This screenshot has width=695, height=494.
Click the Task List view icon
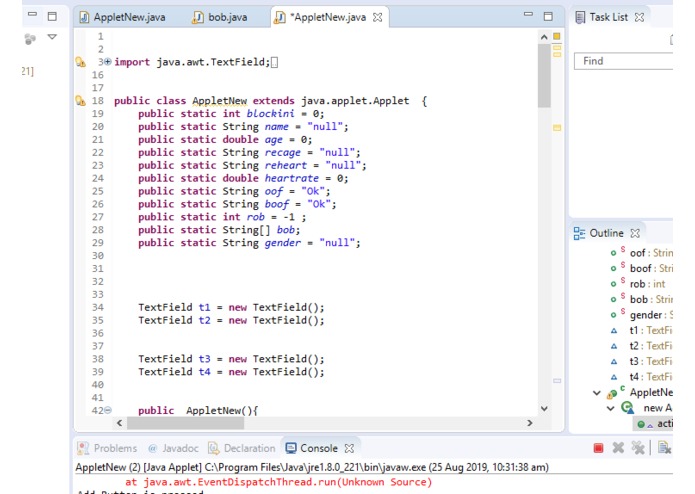coord(580,17)
